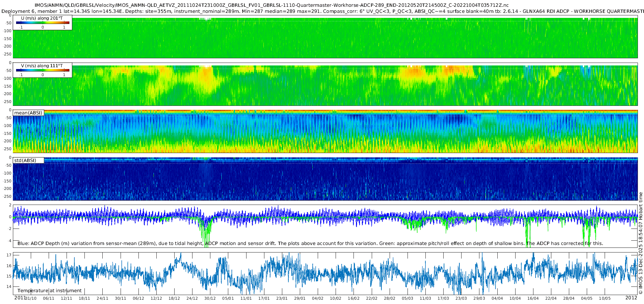Click the 06/12 date tick
This screenshot has height=304, width=644.
(138, 298)
